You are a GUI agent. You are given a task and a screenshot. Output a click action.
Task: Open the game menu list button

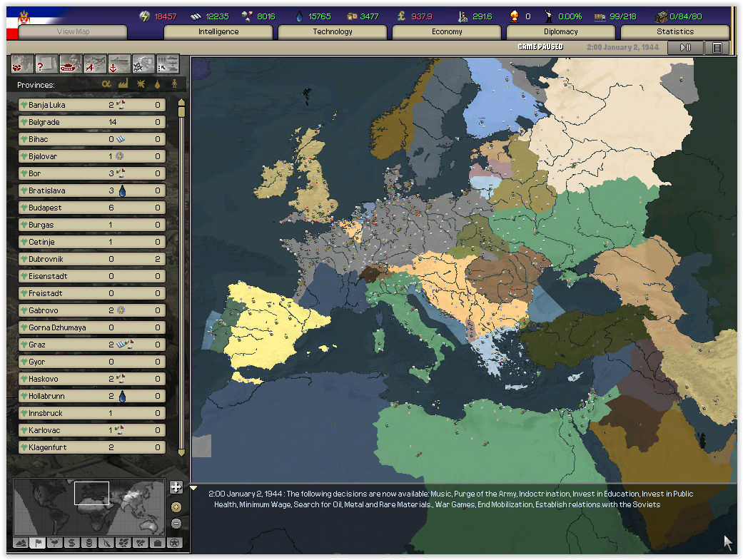(717, 47)
